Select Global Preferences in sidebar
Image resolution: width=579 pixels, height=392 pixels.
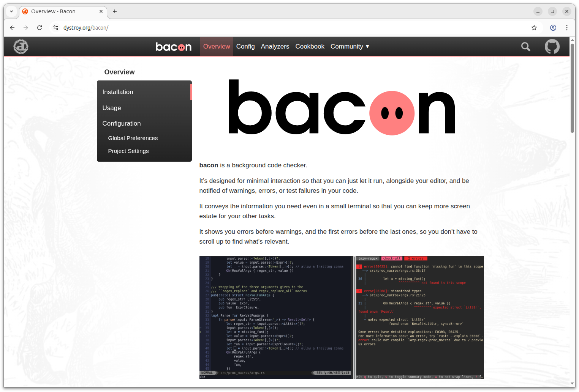click(x=133, y=138)
